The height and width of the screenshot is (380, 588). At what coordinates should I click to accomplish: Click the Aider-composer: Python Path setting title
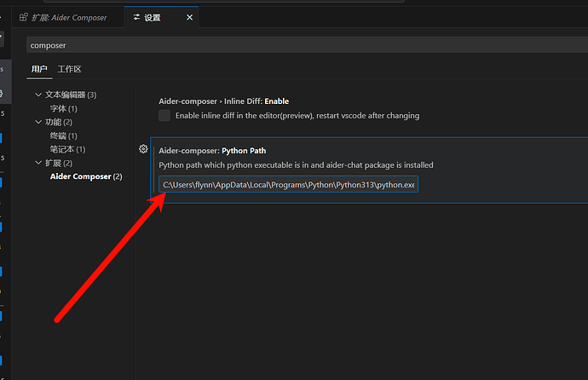point(212,151)
